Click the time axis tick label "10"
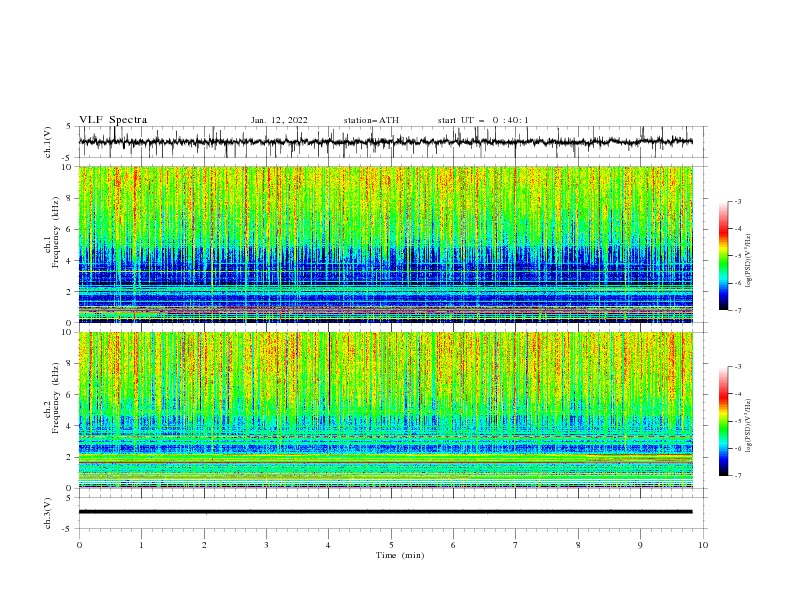 click(703, 545)
